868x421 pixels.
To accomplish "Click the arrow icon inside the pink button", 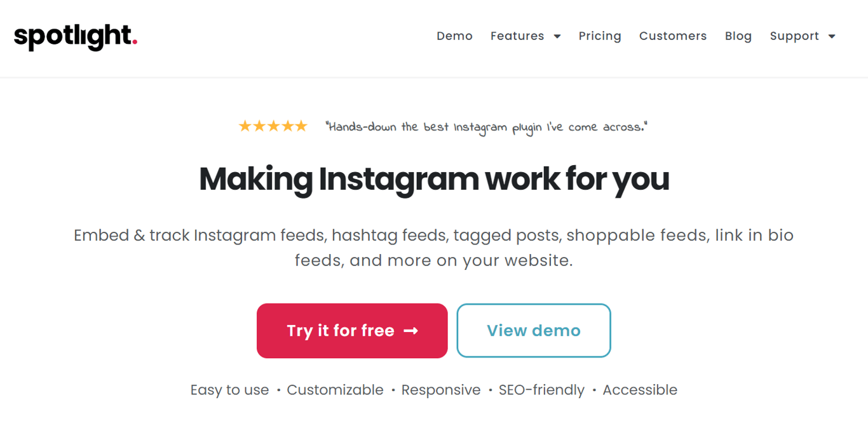I will click(x=412, y=330).
